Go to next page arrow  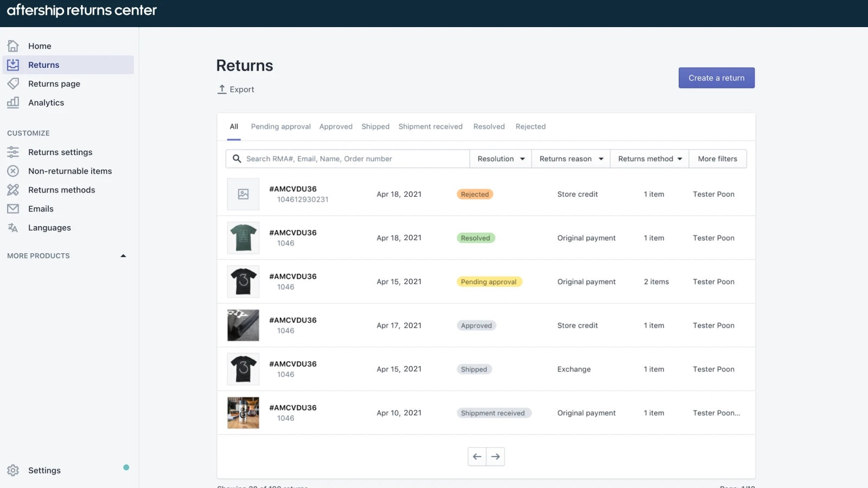[x=495, y=457]
